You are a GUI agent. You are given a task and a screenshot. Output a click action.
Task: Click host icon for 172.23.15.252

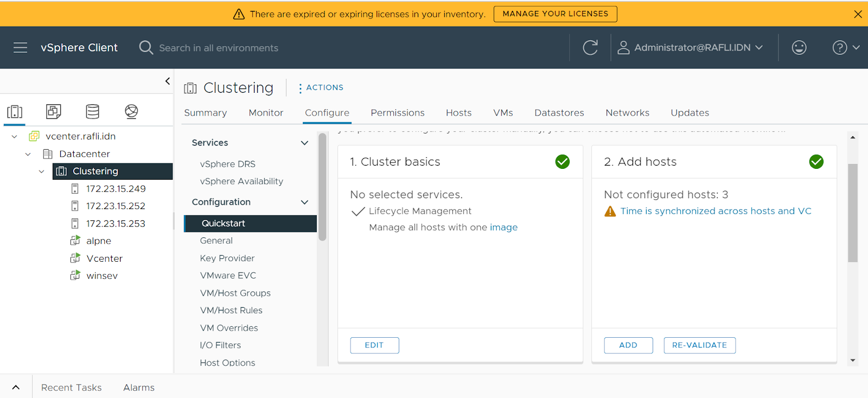[75, 206]
